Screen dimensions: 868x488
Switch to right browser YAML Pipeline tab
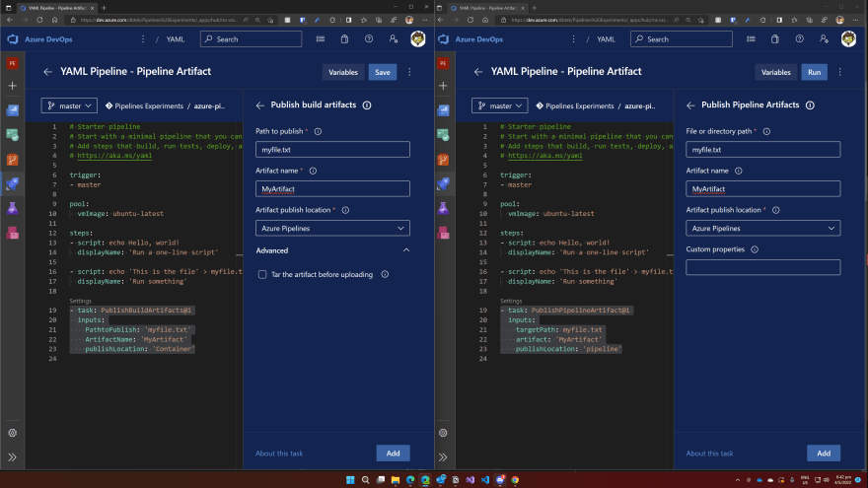(x=487, y=8)
